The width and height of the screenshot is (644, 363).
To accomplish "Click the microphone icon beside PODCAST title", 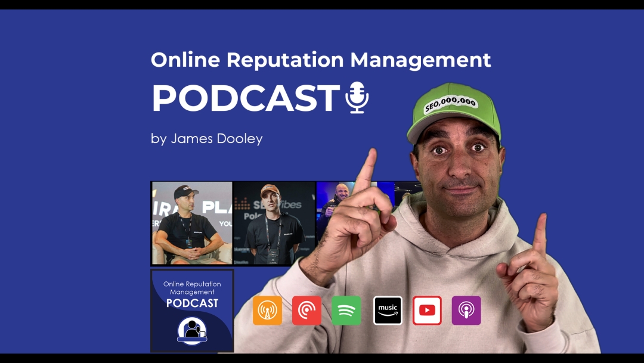I will [x=357, y=98].
